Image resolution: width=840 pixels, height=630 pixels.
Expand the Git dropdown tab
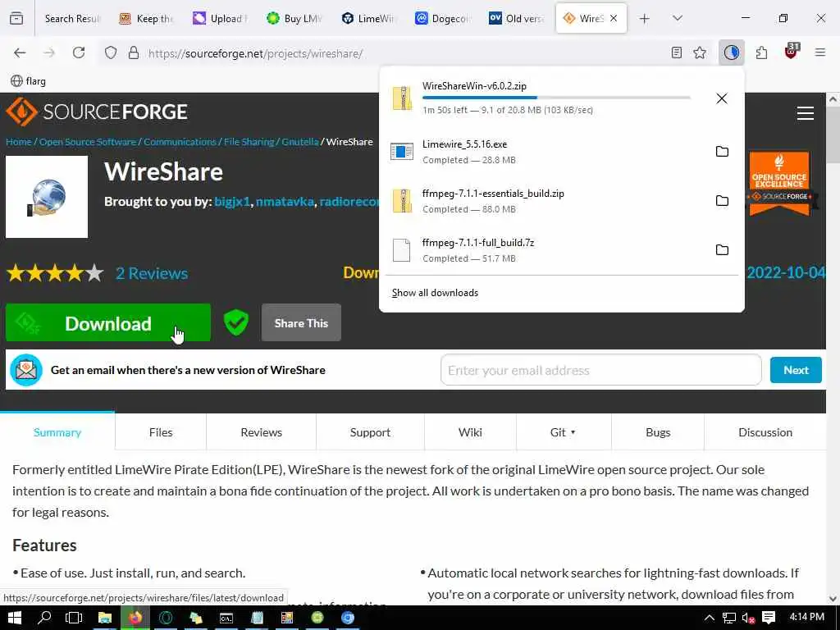pos(564,431)
